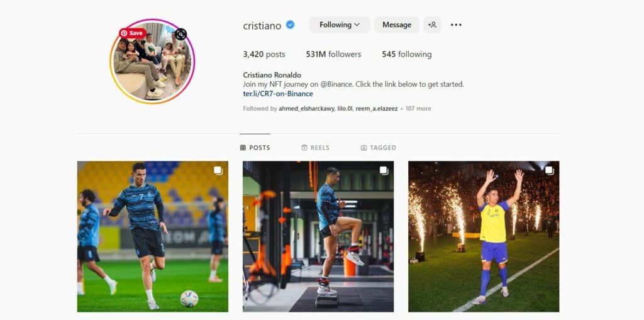Select the Posts tab
Image resolution: width=644 pixels, height=320 pixels.
(255, 148)
